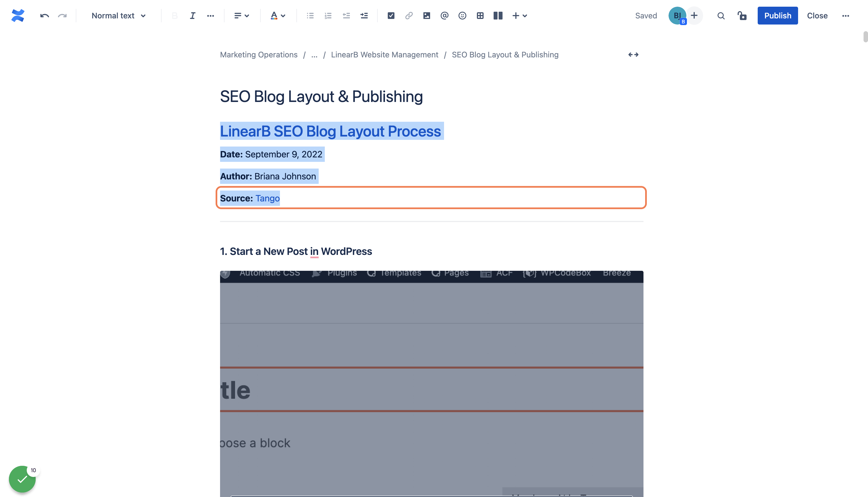The width and height of the screenshot is (868, 497).
Task: Click the vertical page scrollbar
Action: pyautogui.click(x=865, y=36)
